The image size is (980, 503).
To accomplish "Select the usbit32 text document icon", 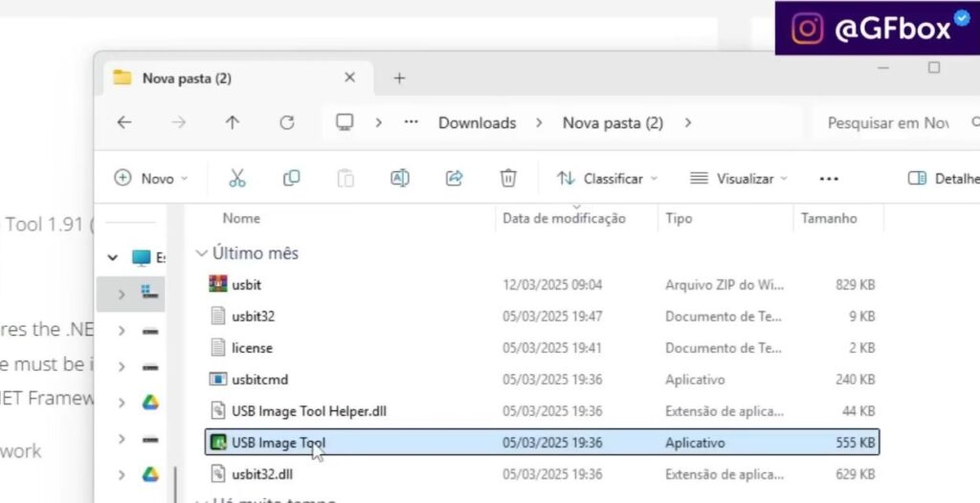I will point(217,316).
